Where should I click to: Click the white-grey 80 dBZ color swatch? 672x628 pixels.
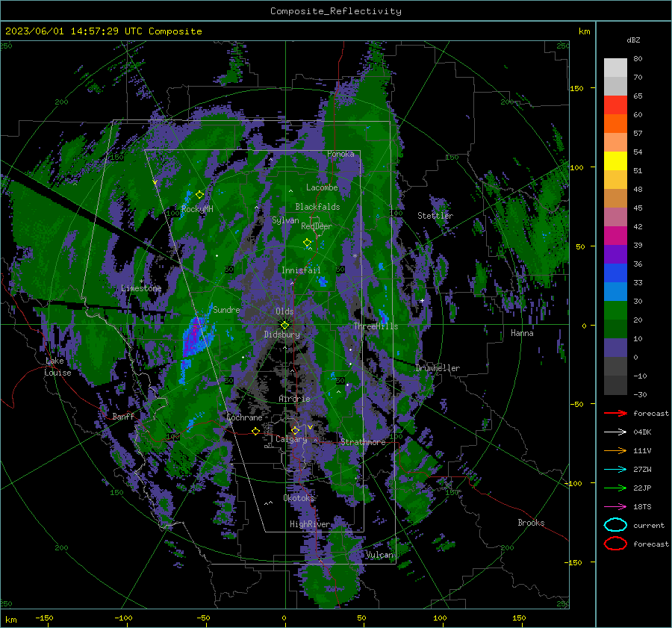(615, 67)
